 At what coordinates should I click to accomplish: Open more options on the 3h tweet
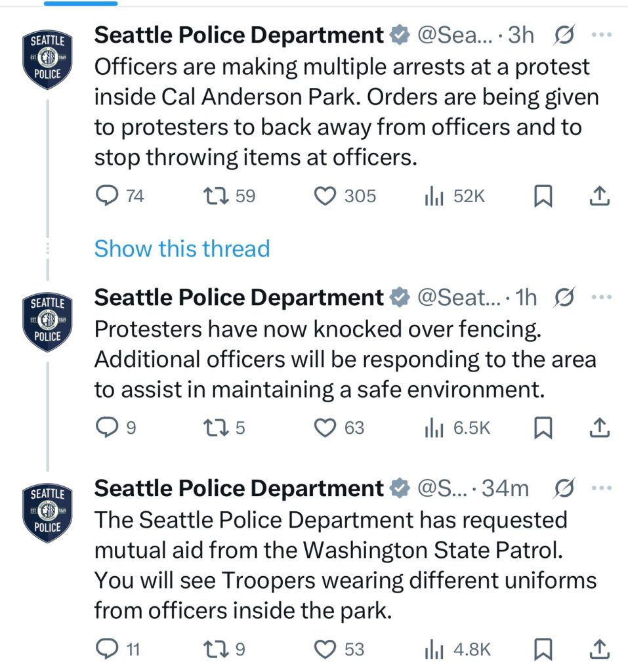click(x=601, y=35)
